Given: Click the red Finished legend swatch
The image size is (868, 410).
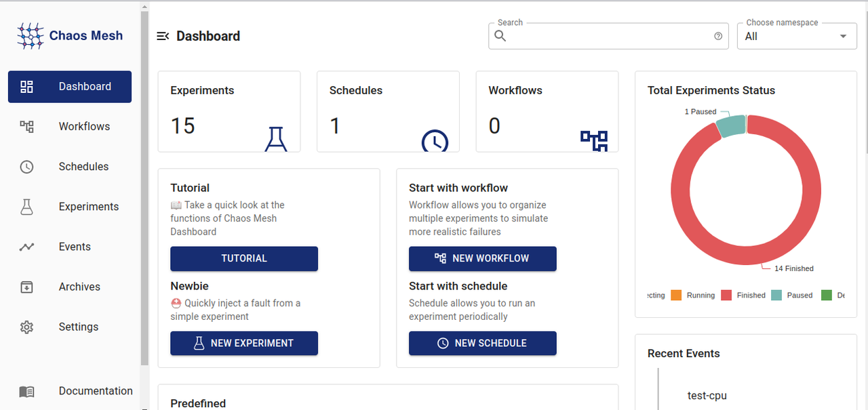Looking at the screenshot, I should (726, 295).
